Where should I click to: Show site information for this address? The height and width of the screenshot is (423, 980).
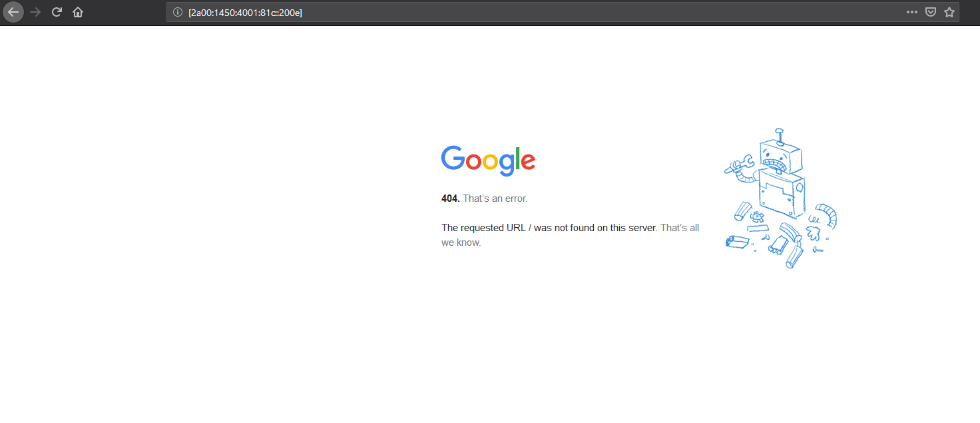click(x=178, y=12)
